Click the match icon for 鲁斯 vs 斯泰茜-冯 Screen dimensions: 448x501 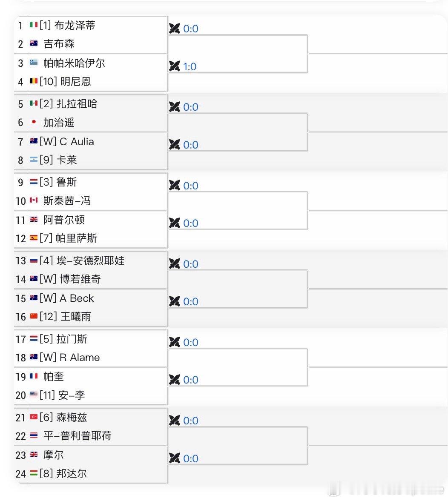pyautogui.click(x=175, y=185)
